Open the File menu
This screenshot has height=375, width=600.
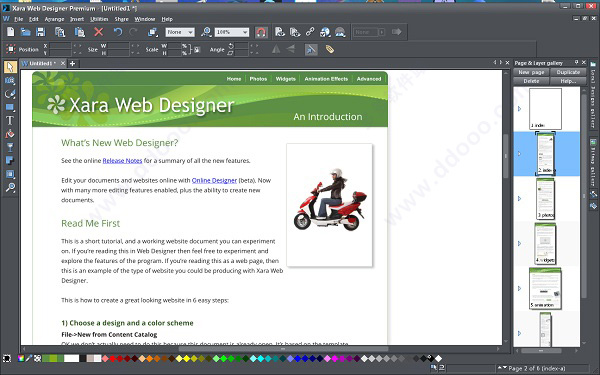(x=18, y=19)
